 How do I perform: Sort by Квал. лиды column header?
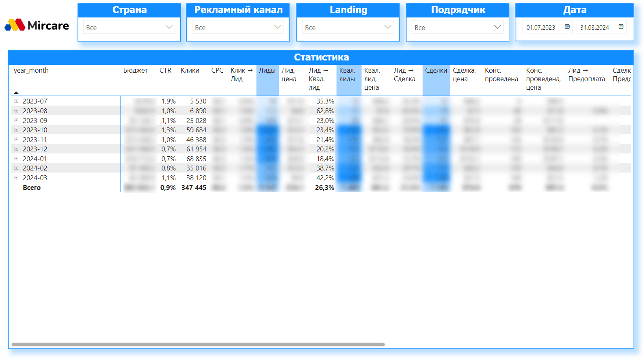347,75
